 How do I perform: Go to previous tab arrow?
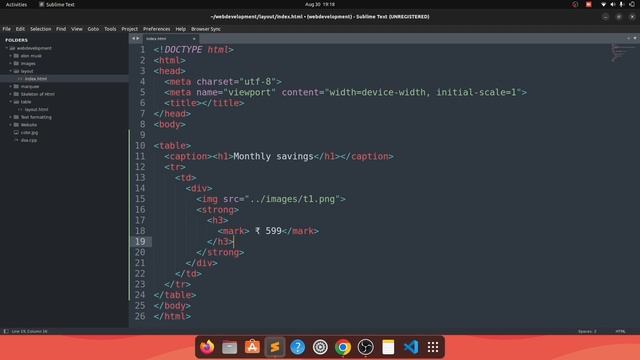133,38
